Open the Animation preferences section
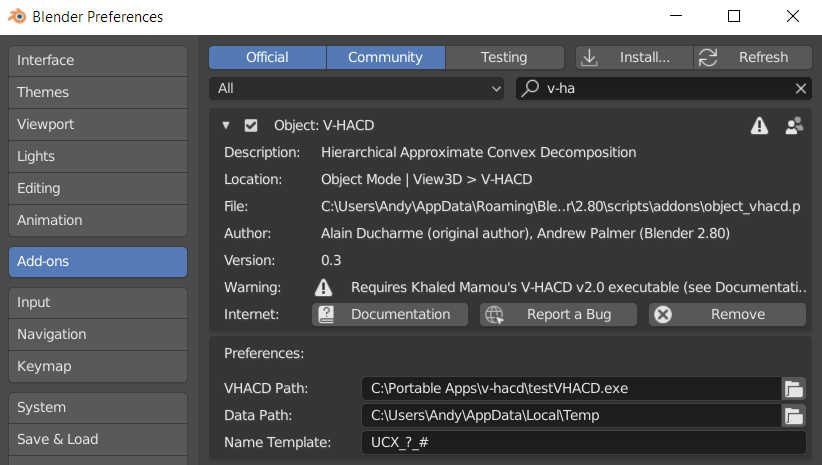This screenshot has height=465, width=822. pos(98,220)
